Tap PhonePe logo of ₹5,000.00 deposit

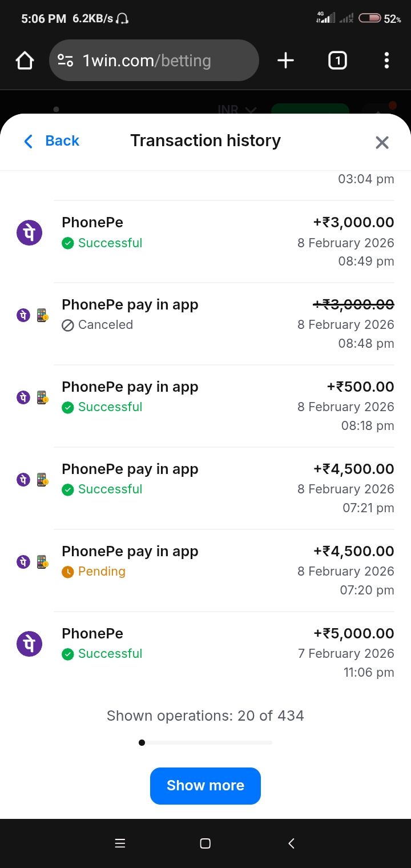tap(29, 644)
